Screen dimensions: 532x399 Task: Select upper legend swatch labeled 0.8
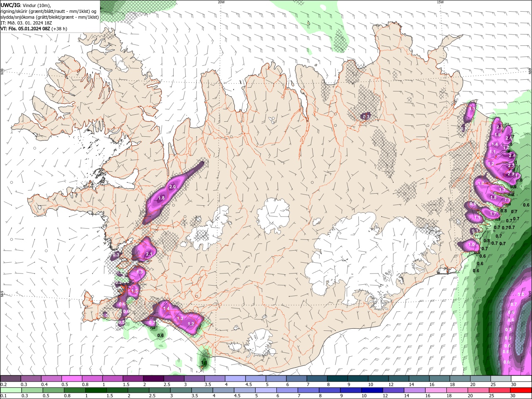tap(92, 379)
